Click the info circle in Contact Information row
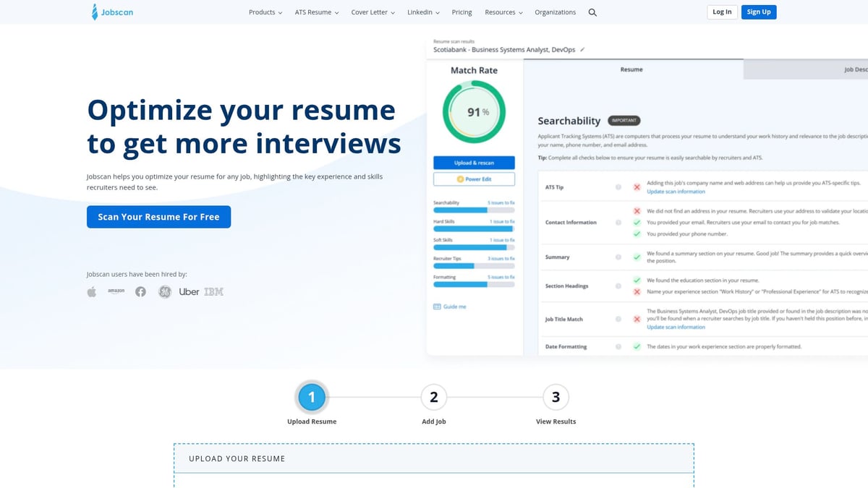The width and height of the screenshot is (868, 488). pyautogui.click(x=618, y=223)
